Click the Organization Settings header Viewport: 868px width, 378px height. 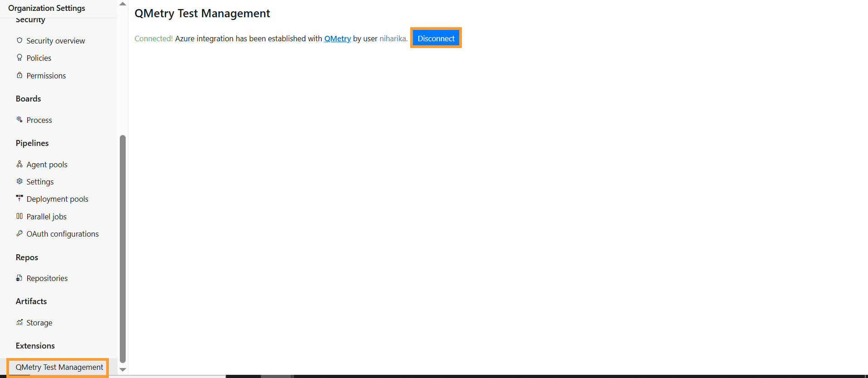(47, 8)
